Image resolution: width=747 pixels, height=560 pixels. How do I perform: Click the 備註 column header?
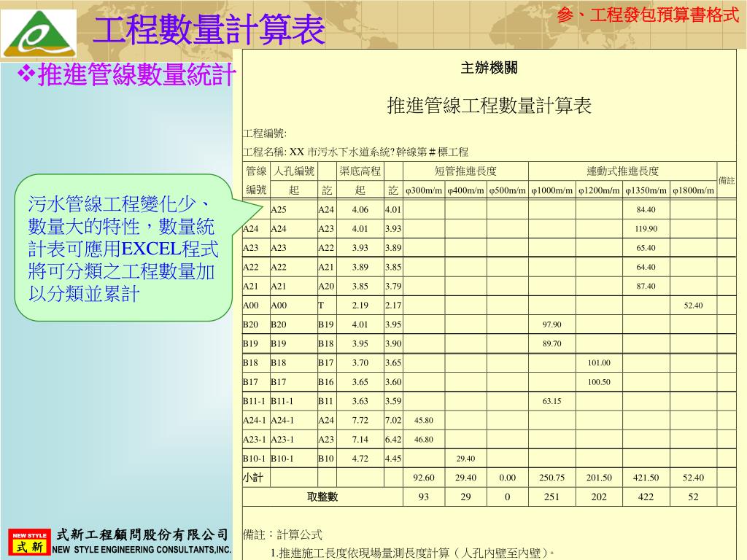click(x=727, y=181)
